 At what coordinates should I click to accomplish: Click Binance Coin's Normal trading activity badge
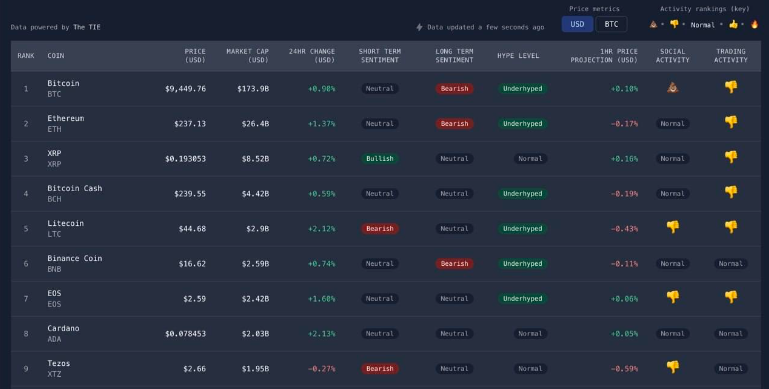(x=731, y=263)
